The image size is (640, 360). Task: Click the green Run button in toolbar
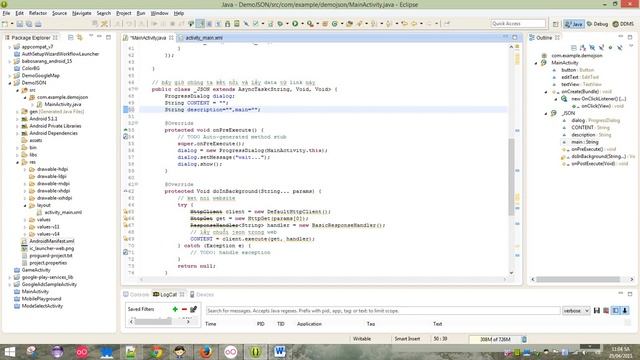[295, 24]
